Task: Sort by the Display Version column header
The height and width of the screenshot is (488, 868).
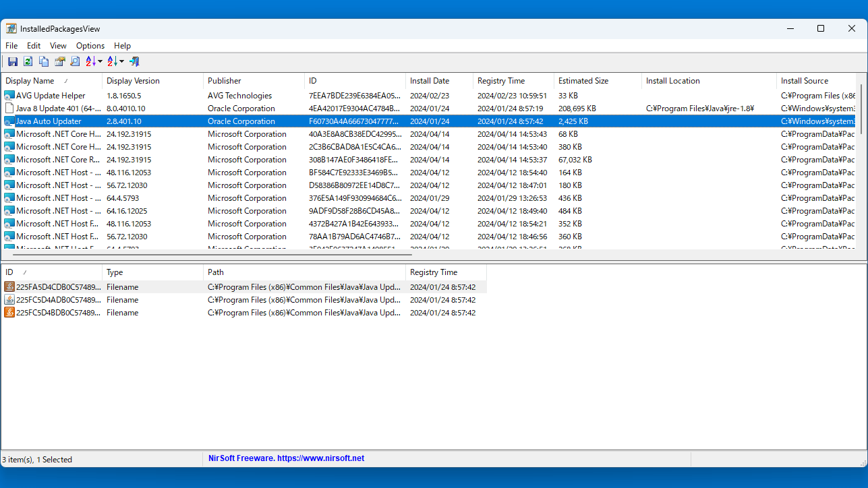Action: click(x=152, y=81)
